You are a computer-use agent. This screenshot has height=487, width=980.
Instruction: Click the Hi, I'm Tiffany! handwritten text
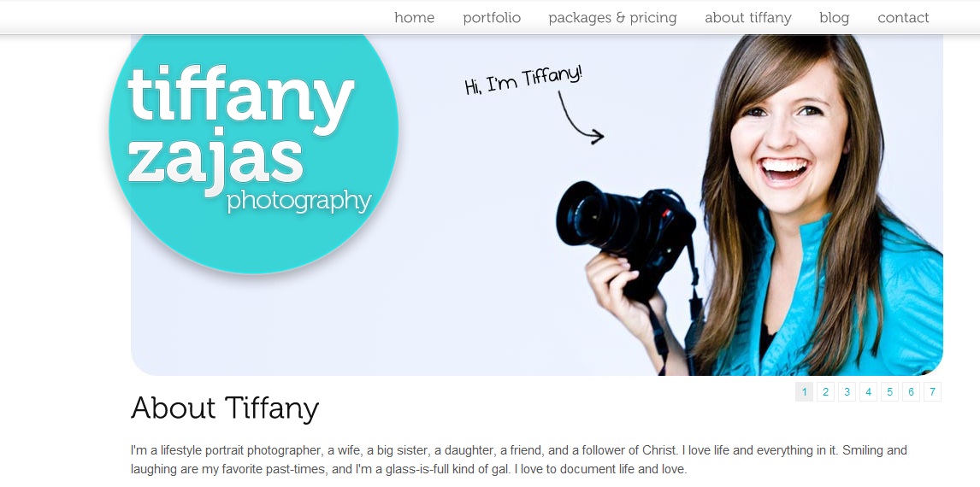[x=523, y=79]
